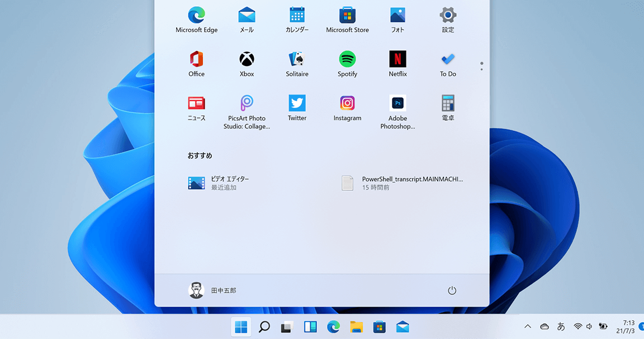Image resolution: width=644 pixels, height=339 pixels.
Task: Go to next page of pinned apps
Action: 481,69
